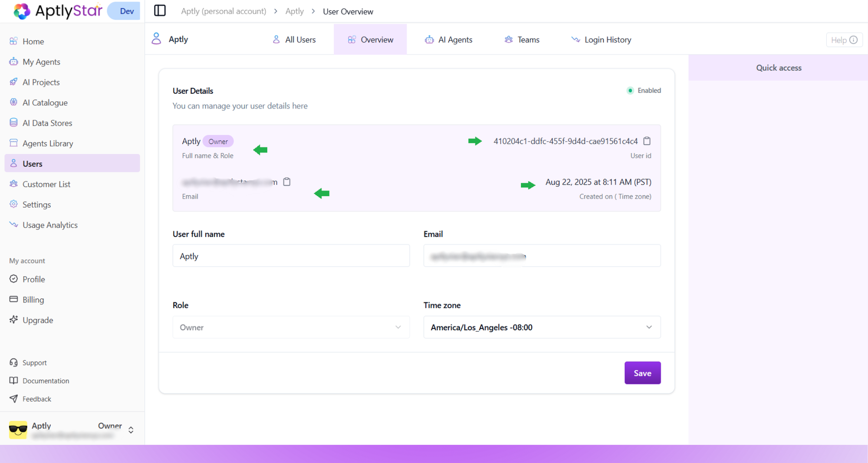Click the Aptly breadcrumb link
This screenshot has width=868, height=463.
tap(294, 11)
